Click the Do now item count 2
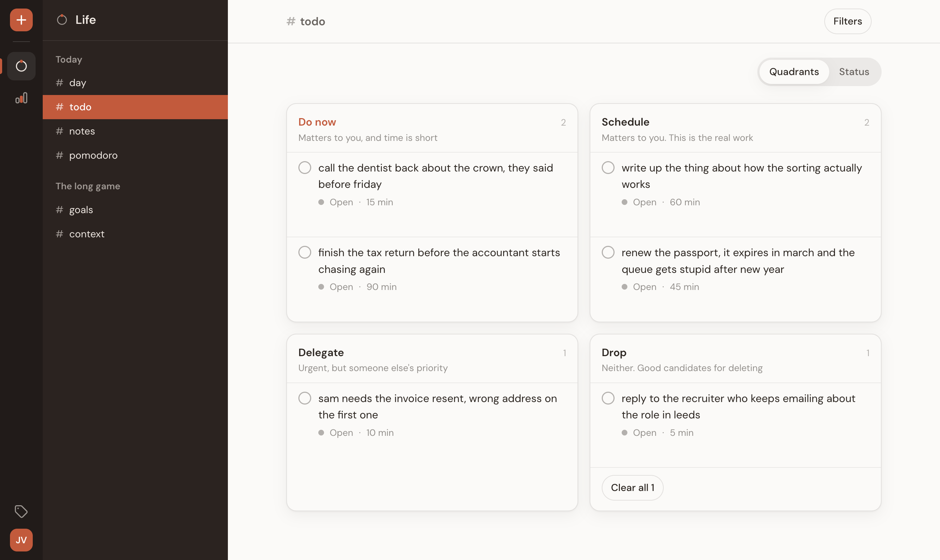The width and height of the screenshot is (940, 560). pos(563,122)
